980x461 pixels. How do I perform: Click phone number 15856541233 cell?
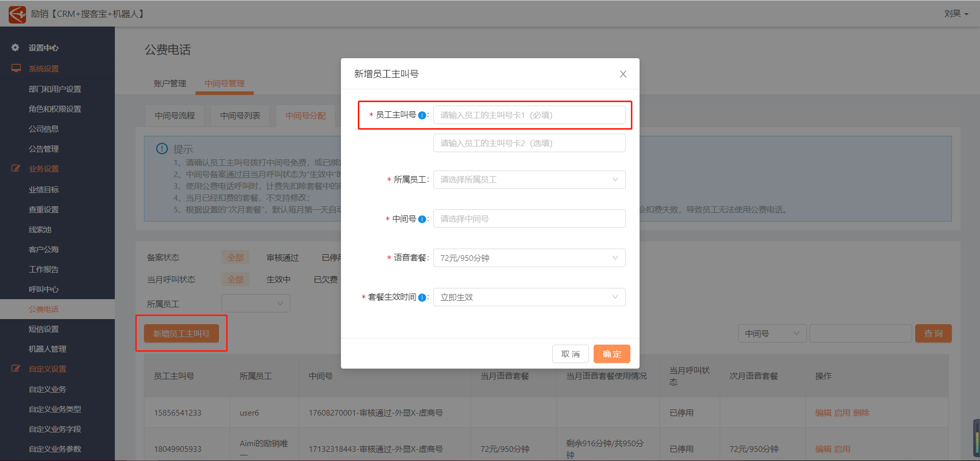[178, 413]
